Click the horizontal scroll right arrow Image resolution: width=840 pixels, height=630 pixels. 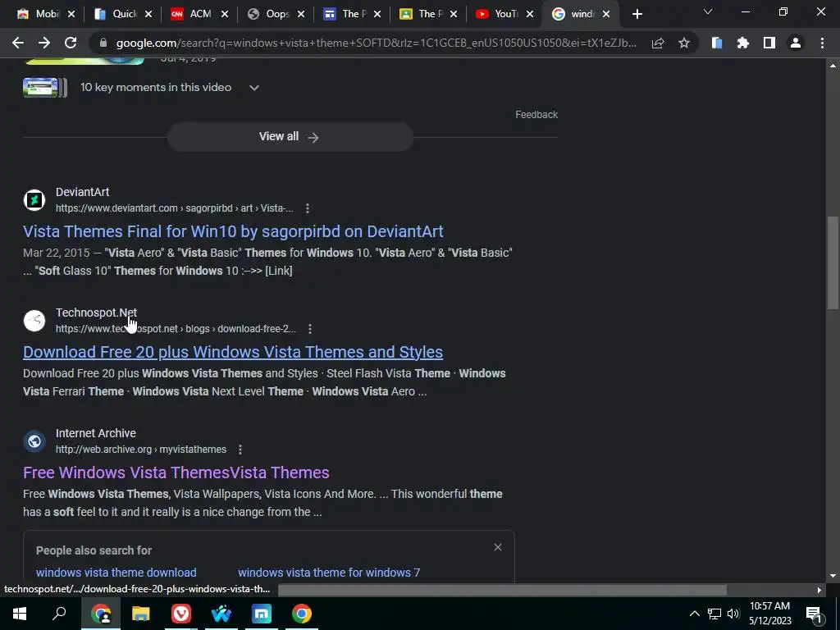pos(819,590)
